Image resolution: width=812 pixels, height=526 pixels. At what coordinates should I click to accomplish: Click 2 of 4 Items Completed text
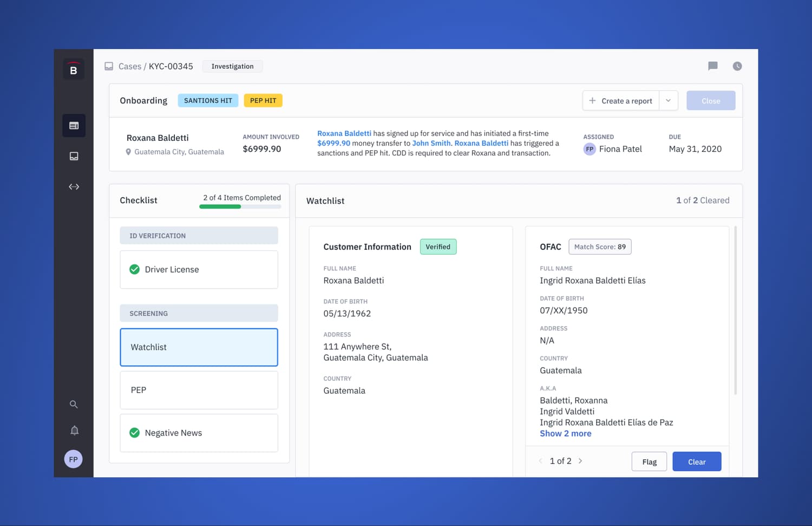point(242,198)
